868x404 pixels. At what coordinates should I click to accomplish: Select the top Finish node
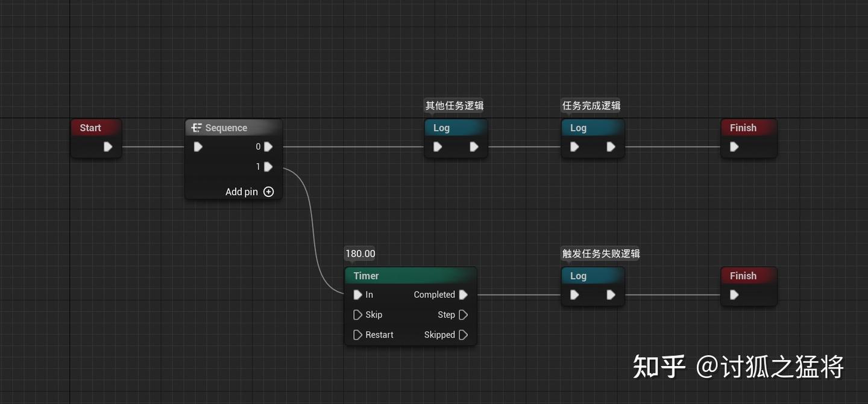tap(744, 128)
